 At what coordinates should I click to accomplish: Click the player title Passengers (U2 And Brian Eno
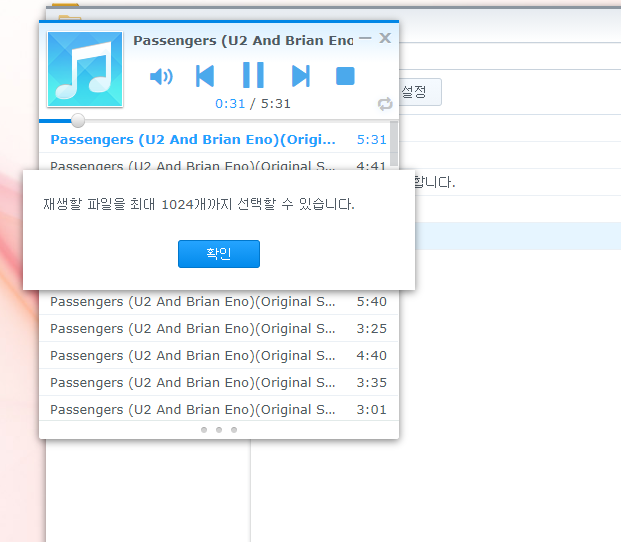click(243, 40)
